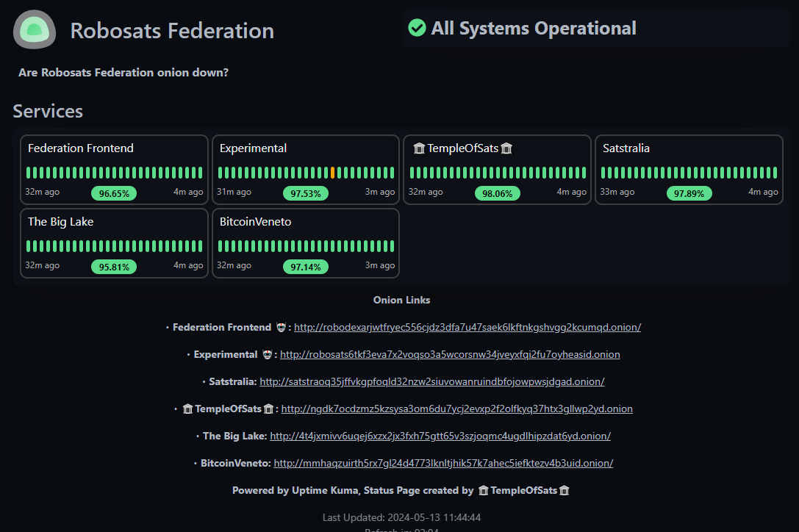The height and width of the screenshot is (532, 799).
Task: Click '4m ago' in The Big Lake card
Action: (188, 265)
